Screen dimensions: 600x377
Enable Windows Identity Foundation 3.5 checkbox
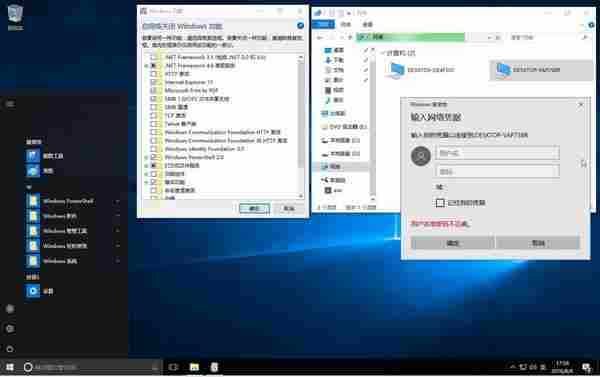[x=154, y=149]
